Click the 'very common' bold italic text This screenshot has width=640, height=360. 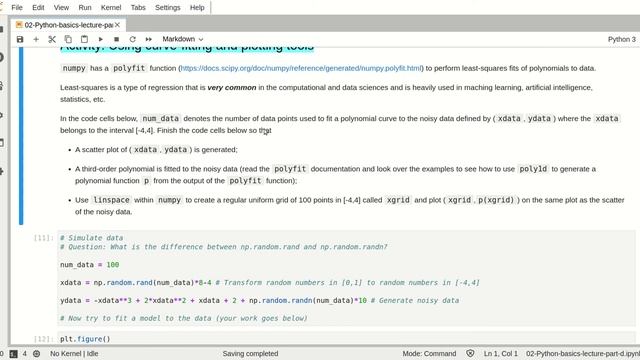coord(232,87)
